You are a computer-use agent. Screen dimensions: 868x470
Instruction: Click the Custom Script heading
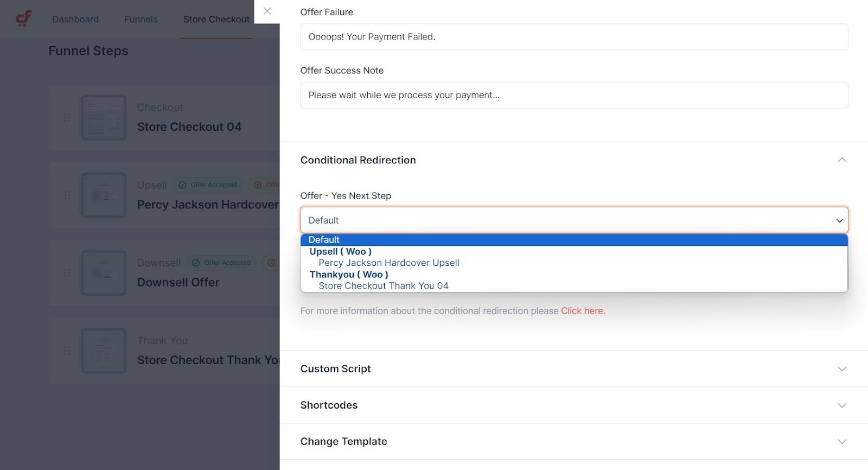point(336,369)
